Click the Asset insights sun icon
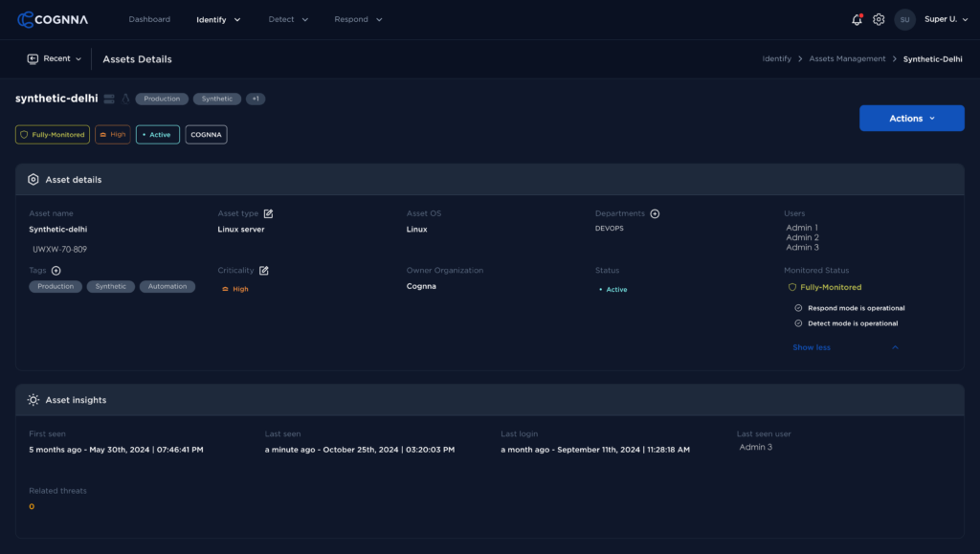The height and width of the screenshot is (554, 980). 33,400
